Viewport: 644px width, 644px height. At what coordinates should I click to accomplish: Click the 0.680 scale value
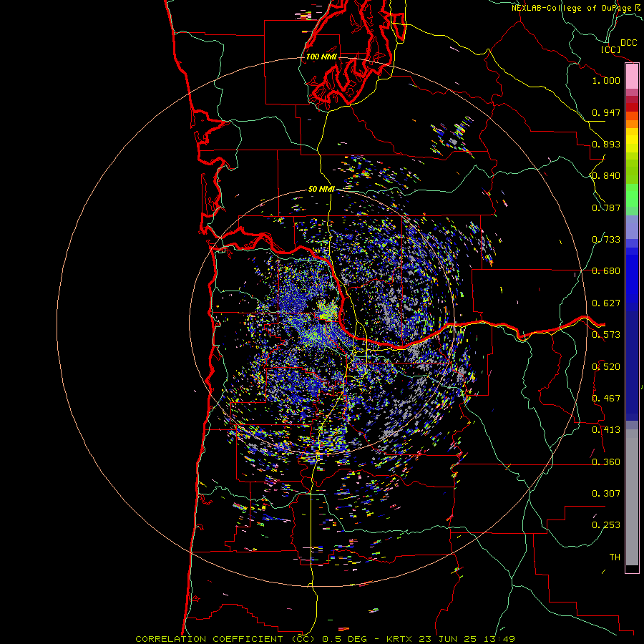(x=606, y=271)
